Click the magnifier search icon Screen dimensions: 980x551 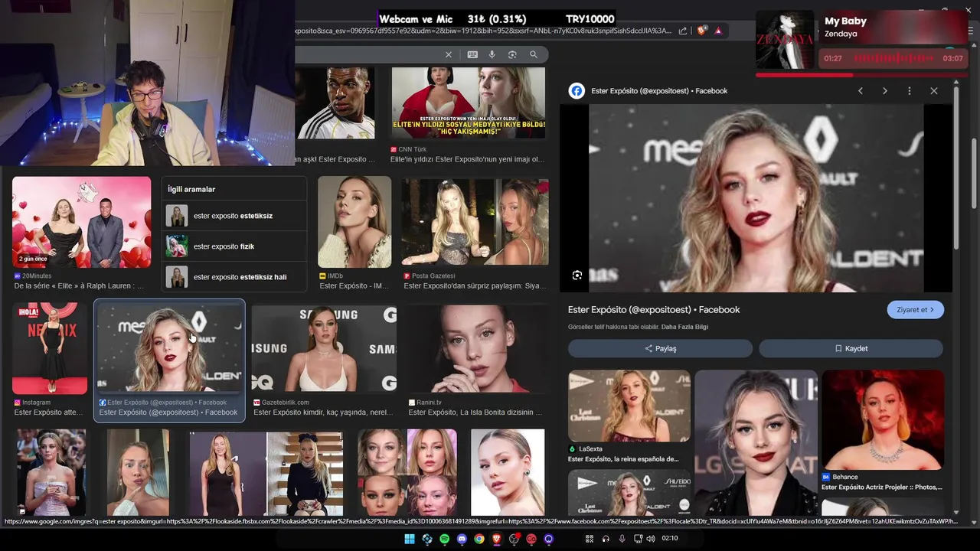click(x=534, y=54)
